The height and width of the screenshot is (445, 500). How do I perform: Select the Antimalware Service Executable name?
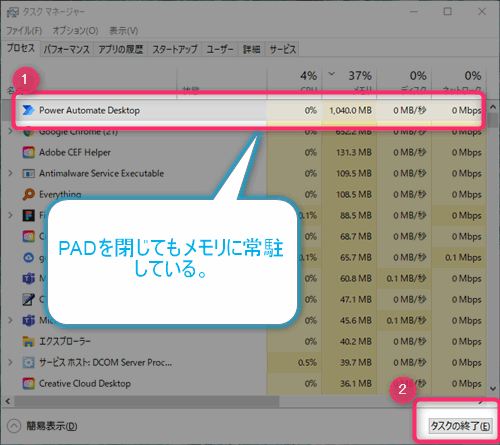click(102, 173)
